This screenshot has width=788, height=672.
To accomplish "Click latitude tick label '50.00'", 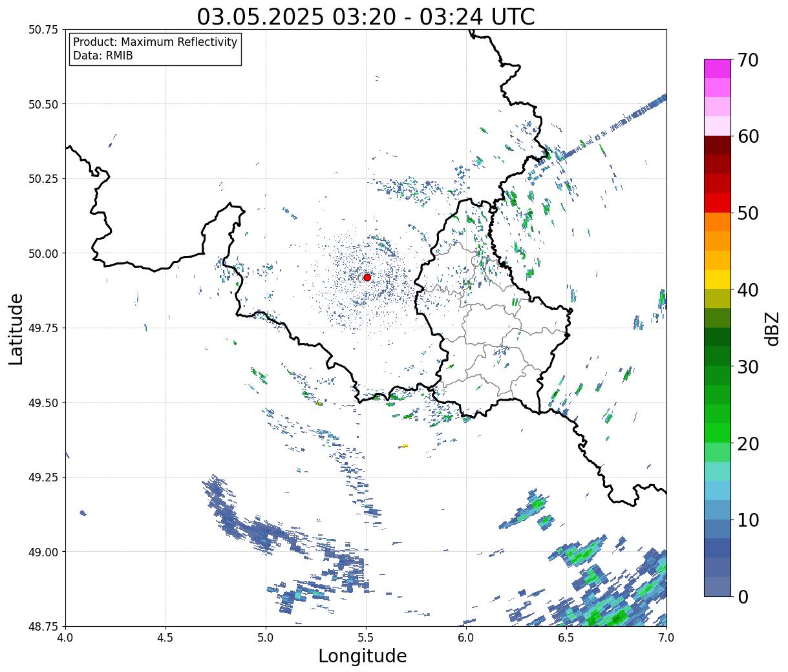I will click(43, 253).
